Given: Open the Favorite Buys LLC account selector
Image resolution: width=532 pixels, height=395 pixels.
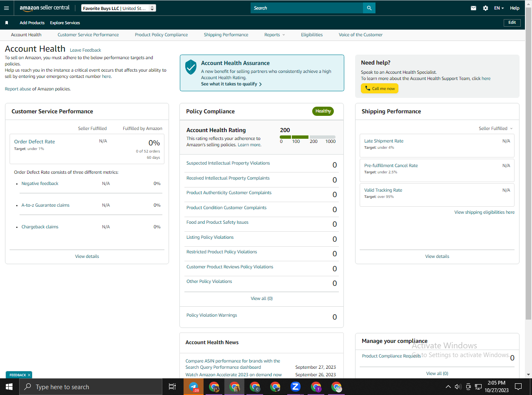Looking at the screenshot, I should 119,8.
